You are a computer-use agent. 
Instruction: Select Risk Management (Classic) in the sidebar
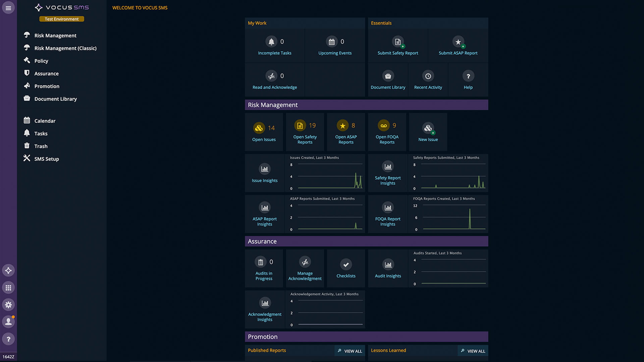[65, 48]
